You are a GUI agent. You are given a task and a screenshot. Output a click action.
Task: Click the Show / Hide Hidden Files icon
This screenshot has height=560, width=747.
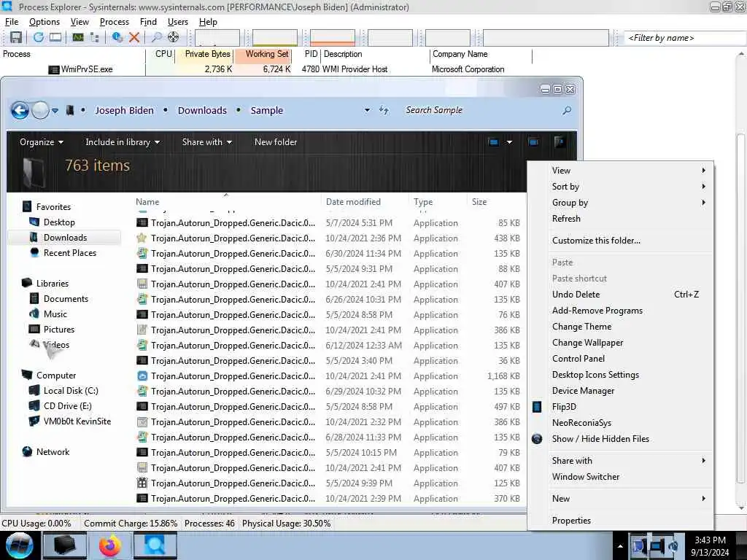(x=537, y=438)
